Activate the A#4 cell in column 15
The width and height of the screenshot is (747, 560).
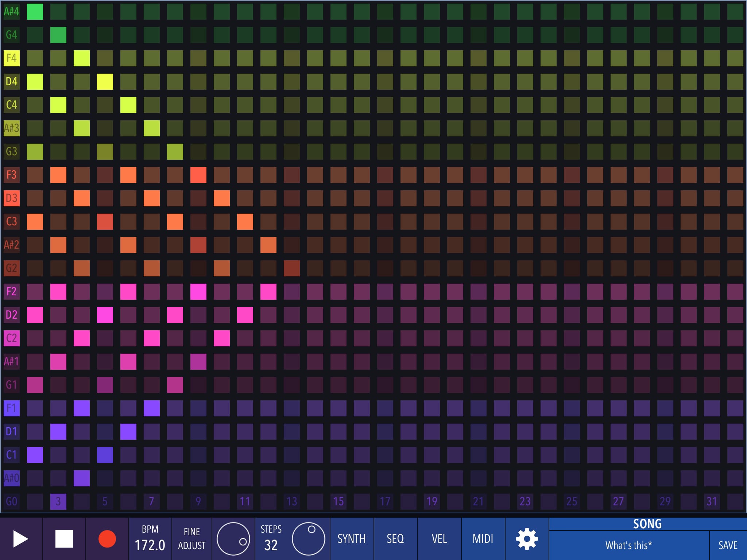[338, 12]
